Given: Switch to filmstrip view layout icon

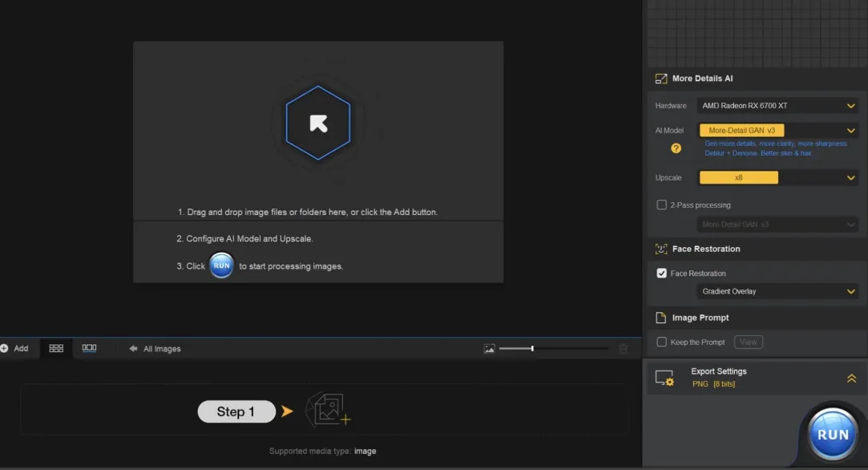Looking at the screenshot, I should coord(89,348).
